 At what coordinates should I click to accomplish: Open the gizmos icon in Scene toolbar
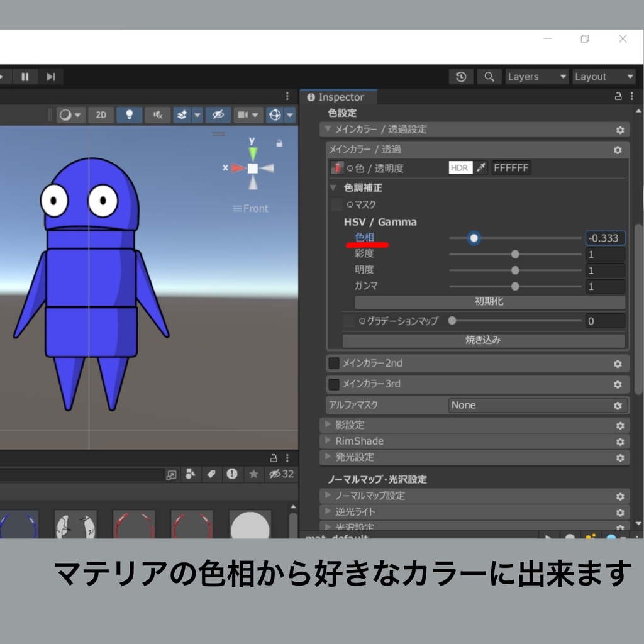click(x=275, y=114)
